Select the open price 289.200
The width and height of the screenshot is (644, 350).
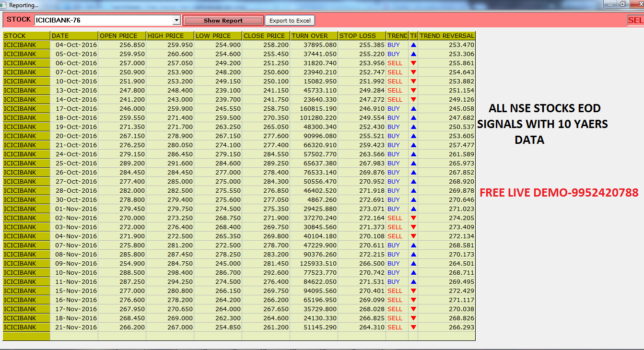[122, 163]
